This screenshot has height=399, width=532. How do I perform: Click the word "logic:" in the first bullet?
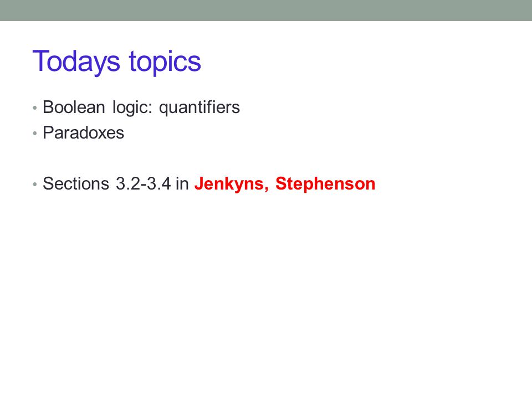132,109
